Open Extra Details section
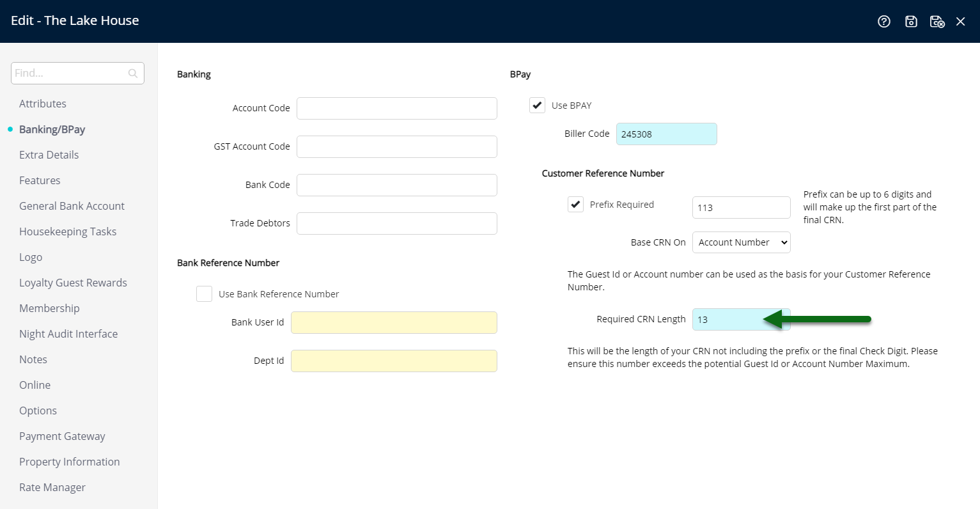 coord(49,155)
